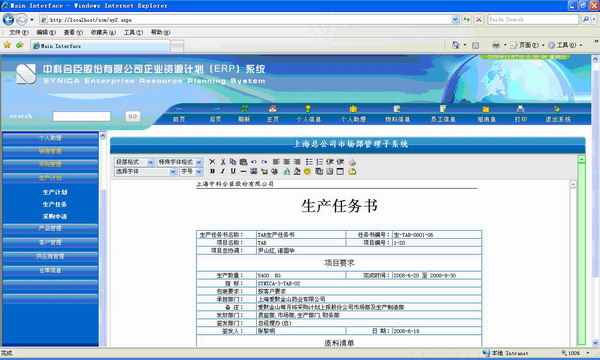Click the search input field
600x360 pixels.
click(x=82, y=116)
